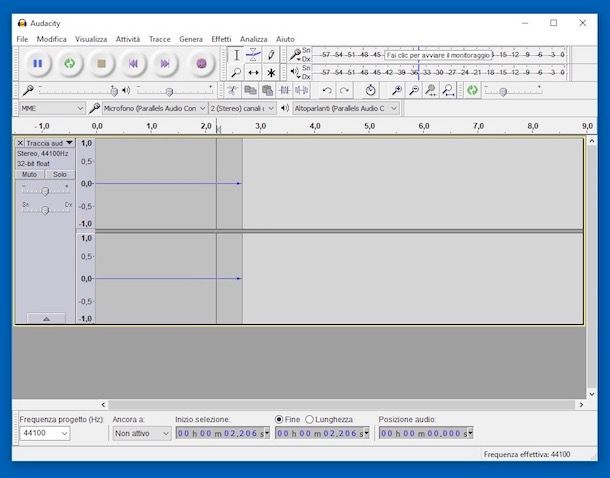The height and width of the screenshot is (478, 610).
Task: Adjust the playback volume slider
Action: [x=169, y=91]
